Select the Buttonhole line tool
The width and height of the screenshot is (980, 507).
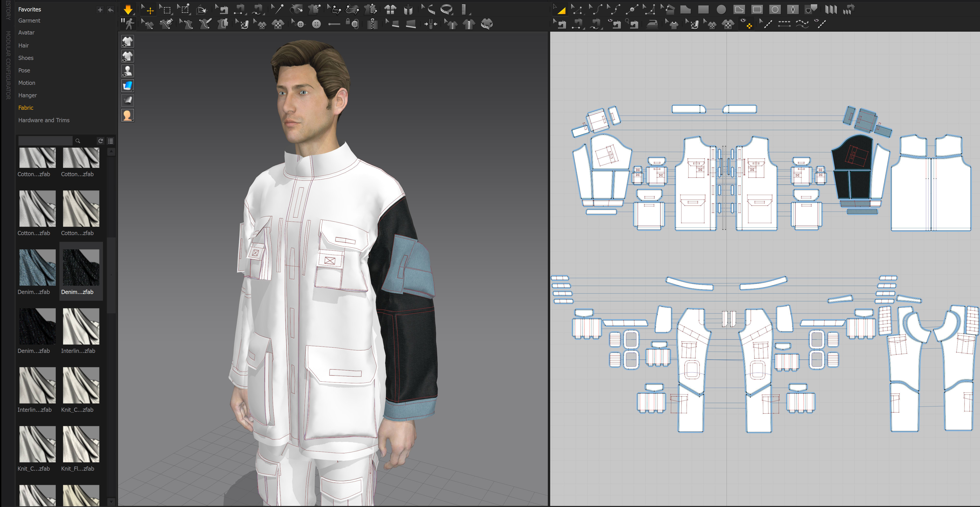click(x=334, y=24)
